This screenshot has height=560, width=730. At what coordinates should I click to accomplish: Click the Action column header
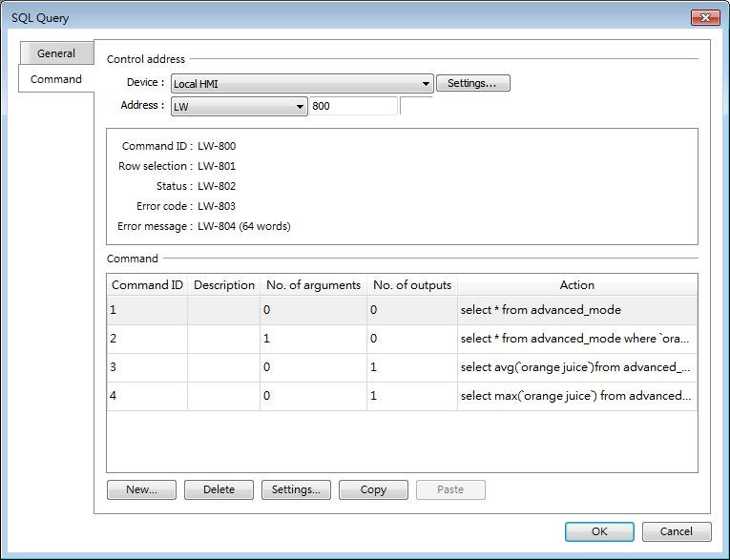(x=577, y=285)
